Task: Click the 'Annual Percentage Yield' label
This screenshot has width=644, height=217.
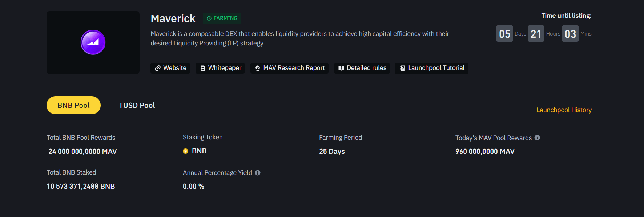Action: [x=217, y=173]
